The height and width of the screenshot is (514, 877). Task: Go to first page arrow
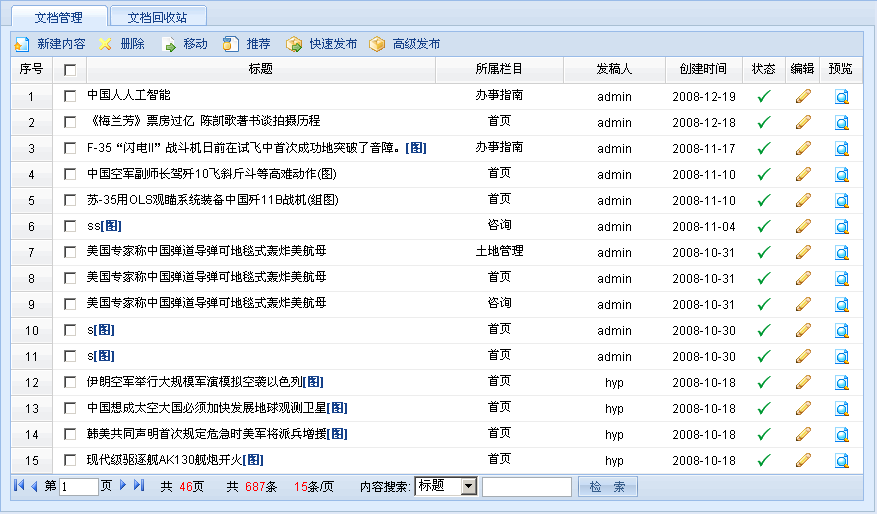click(19, 485)
